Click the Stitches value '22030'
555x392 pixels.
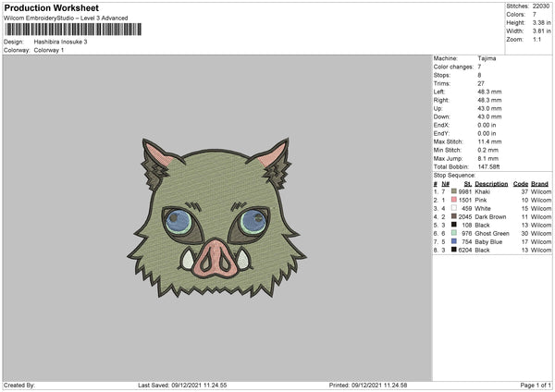click(541, 6)
